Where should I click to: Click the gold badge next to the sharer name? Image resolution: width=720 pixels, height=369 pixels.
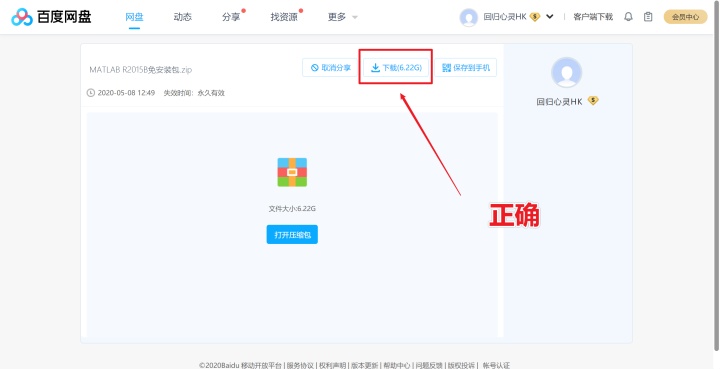(x=593, y=101)
